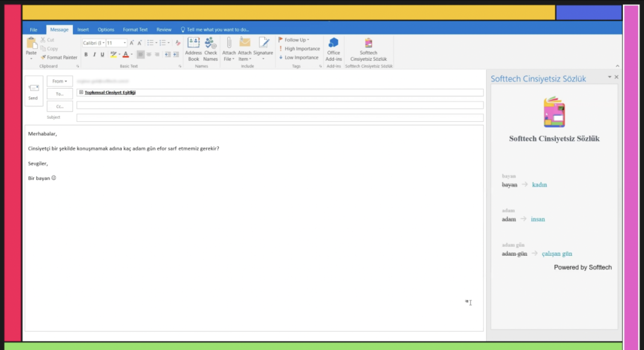Click the Cc... recipients button
The image size is (644, 350).
click(60, 106)
